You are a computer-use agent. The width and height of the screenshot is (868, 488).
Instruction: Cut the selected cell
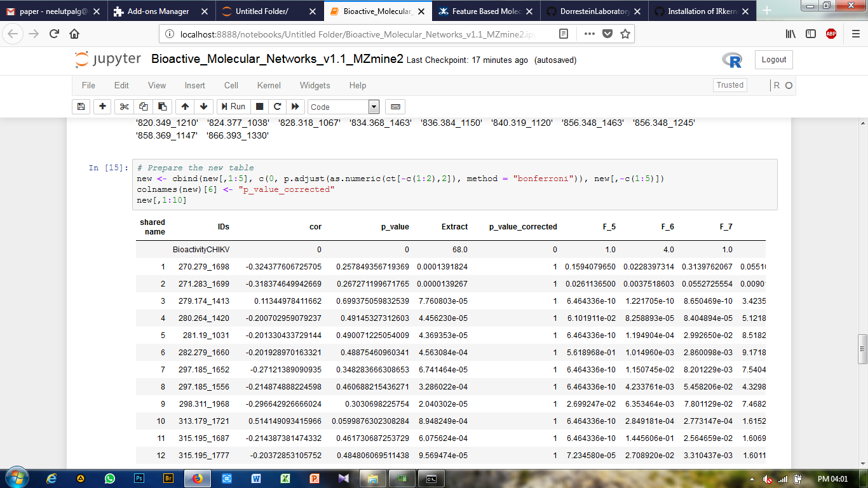(x=124, y=106)
